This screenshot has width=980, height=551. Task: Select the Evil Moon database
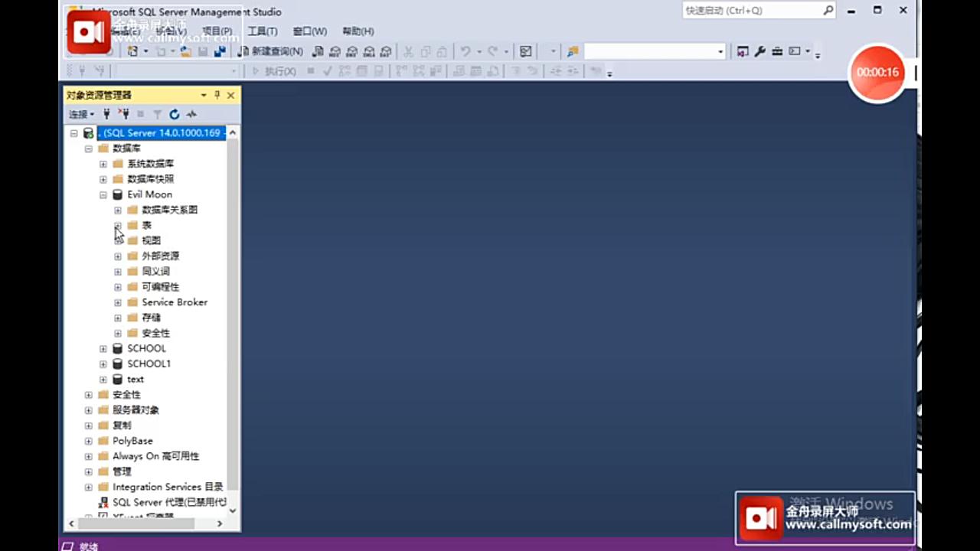click(x=149, y=194)
